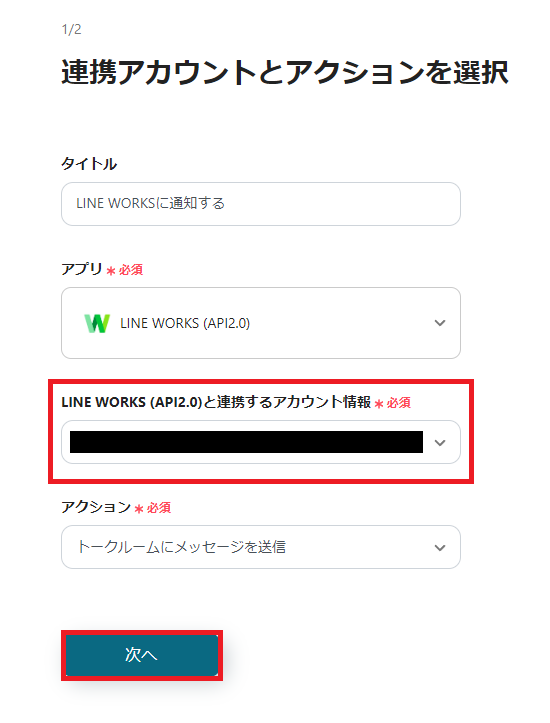Click the 1/2 step indicator

[71, 30]
